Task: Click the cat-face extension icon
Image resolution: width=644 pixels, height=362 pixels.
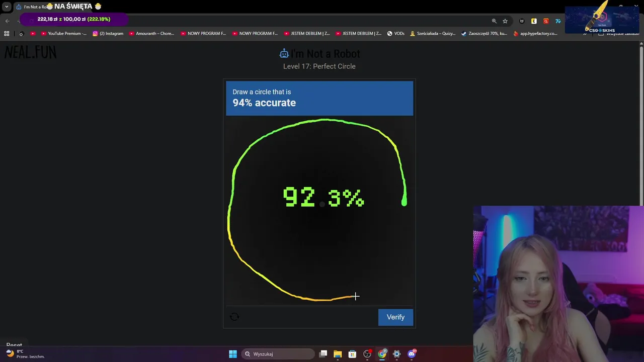Action: [522, 21]
